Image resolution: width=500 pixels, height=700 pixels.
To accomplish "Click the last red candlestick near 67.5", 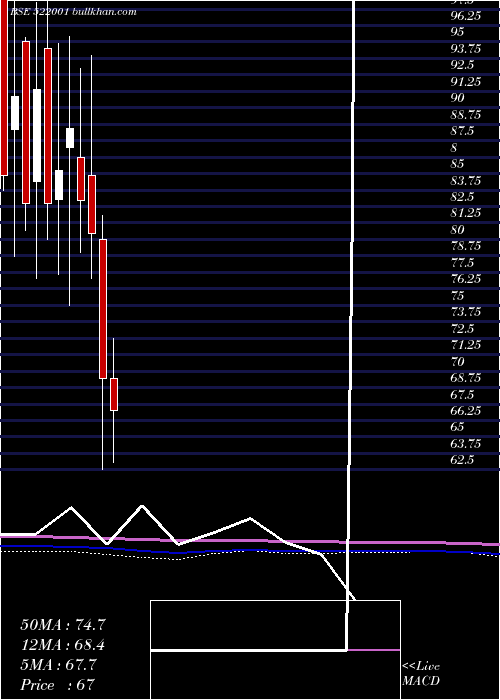I will pos(114,394).
